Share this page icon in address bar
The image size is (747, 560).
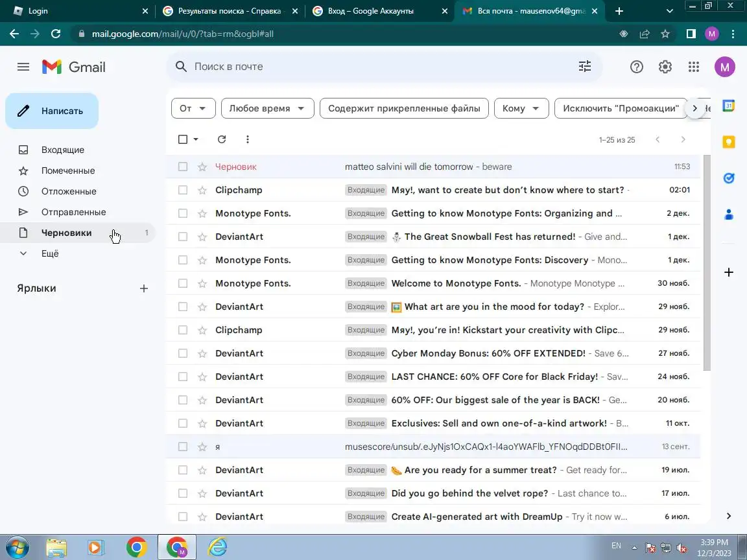click(x=644, y=34)
